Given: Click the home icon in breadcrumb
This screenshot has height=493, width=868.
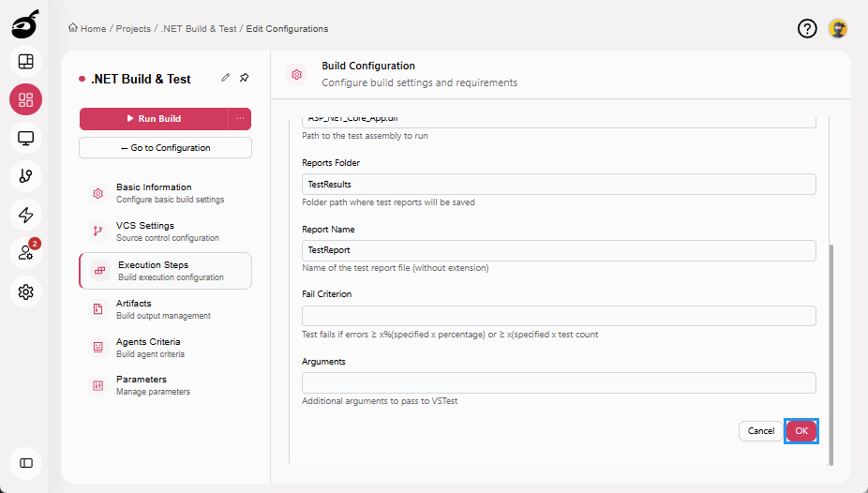Looking at the screenshot, I should 72,28.
